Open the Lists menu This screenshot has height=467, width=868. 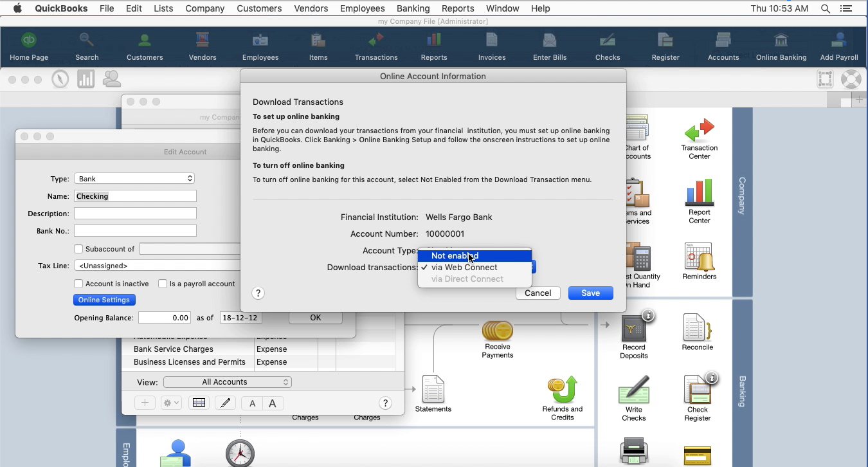163,8
